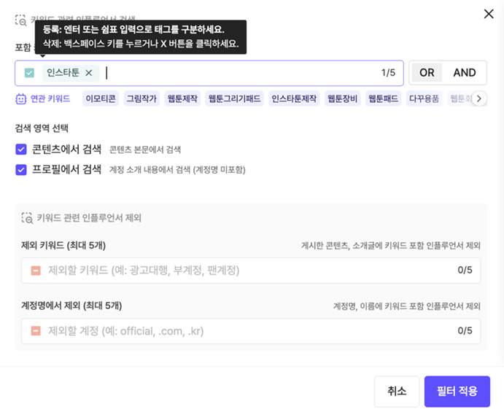Remove the 인스타툰 tag with X
Screen dimensions: 504x420
click(x=89, y=73)
